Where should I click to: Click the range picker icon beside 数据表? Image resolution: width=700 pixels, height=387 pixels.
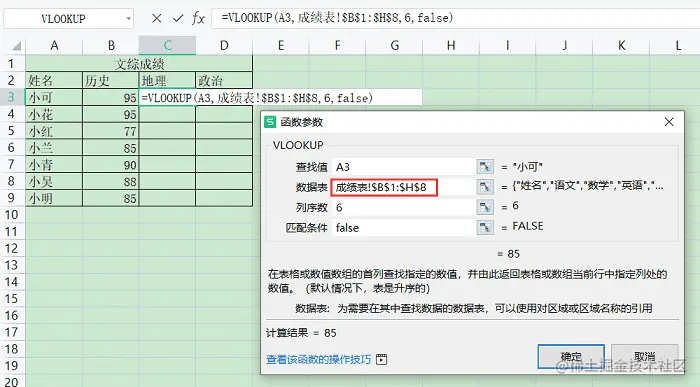[x=485, y=187]
